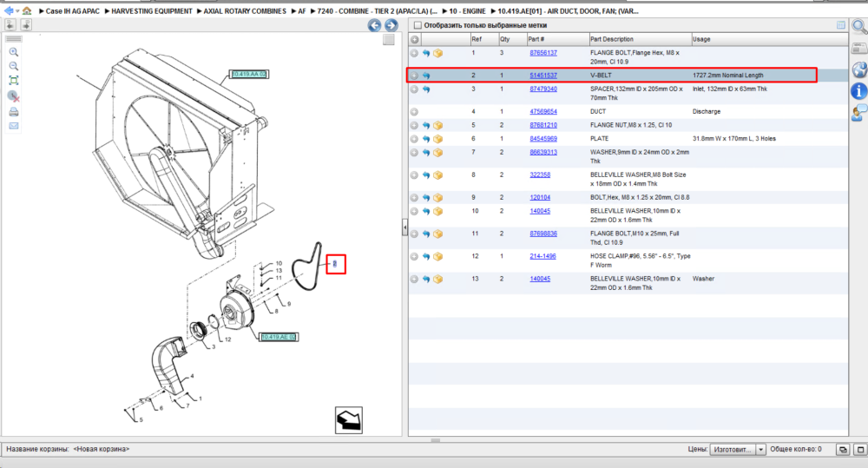Viewport: 868px width, 468px height.
Task: Open part number link 51451537
Action: [x=543, y=76]
